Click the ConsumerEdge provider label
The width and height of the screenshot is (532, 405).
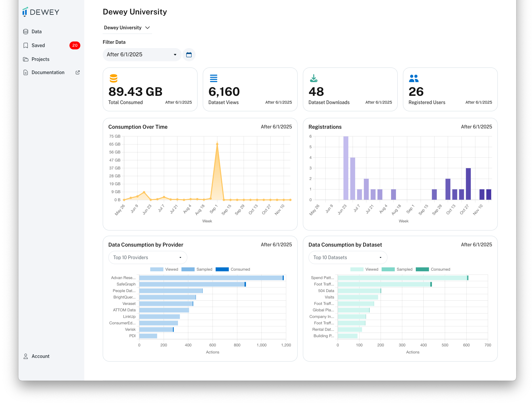tap(122, 323)
